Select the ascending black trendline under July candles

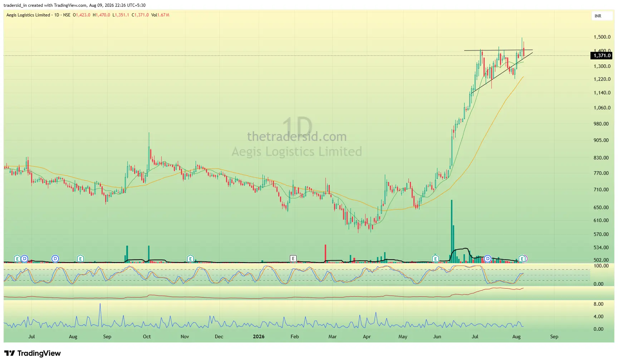(502, 73)
